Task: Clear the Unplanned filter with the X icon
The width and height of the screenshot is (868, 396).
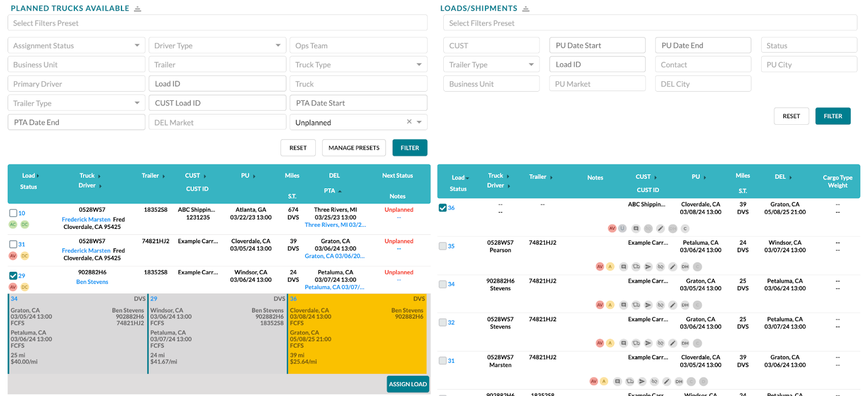Action: point(409,122)
